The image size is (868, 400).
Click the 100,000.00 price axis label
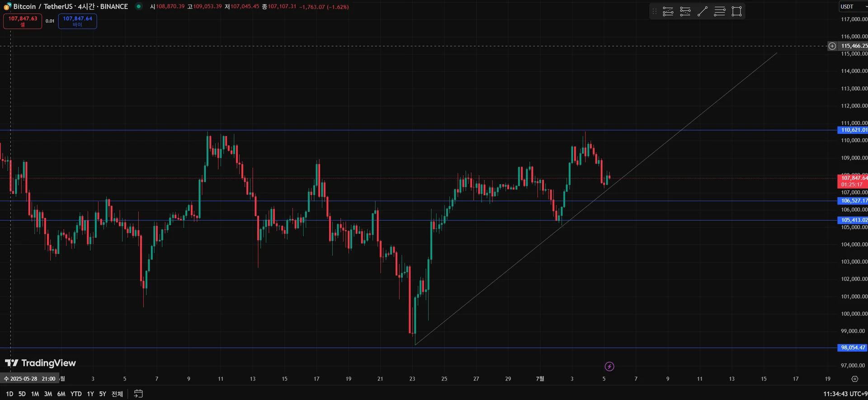[x=854, y=314]
